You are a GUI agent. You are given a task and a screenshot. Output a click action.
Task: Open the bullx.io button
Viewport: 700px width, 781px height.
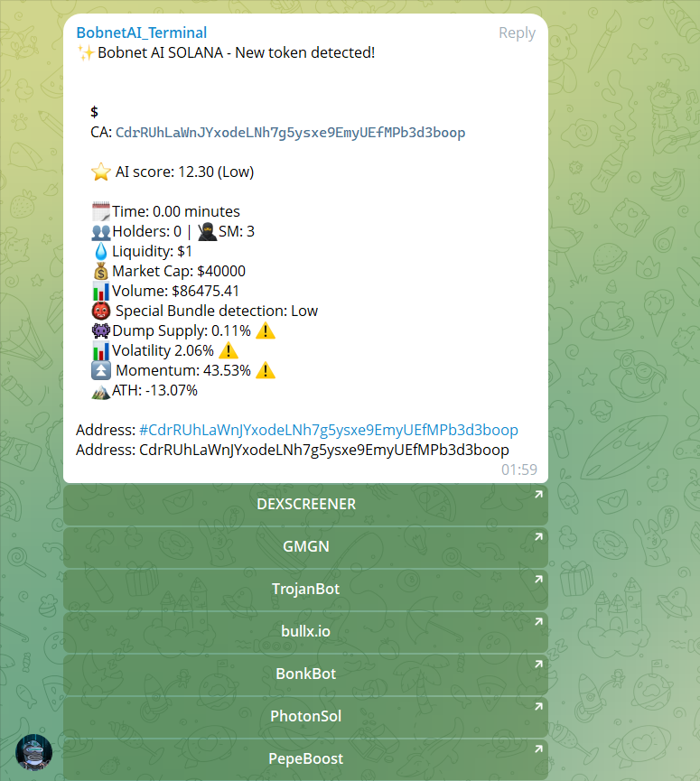(305, 631)
